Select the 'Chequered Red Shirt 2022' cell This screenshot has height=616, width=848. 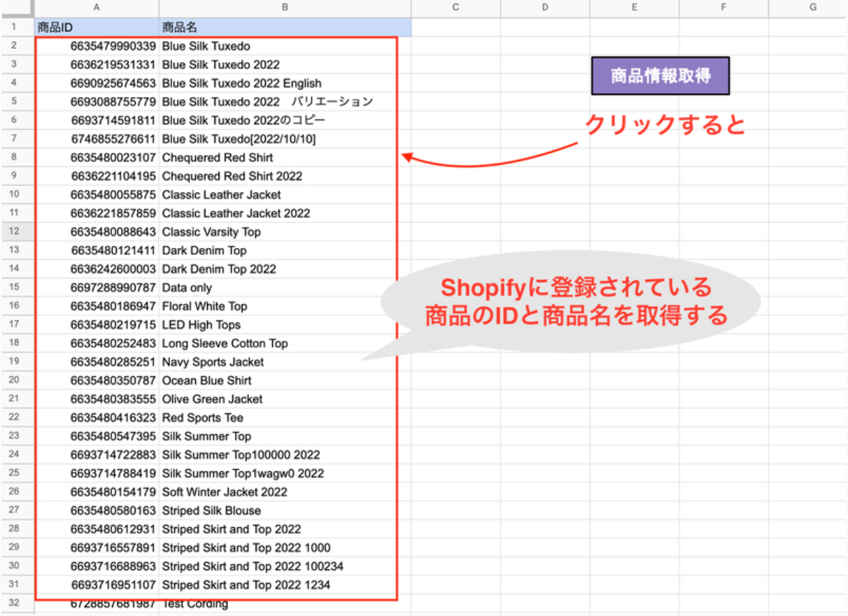[x=285, y=176]
